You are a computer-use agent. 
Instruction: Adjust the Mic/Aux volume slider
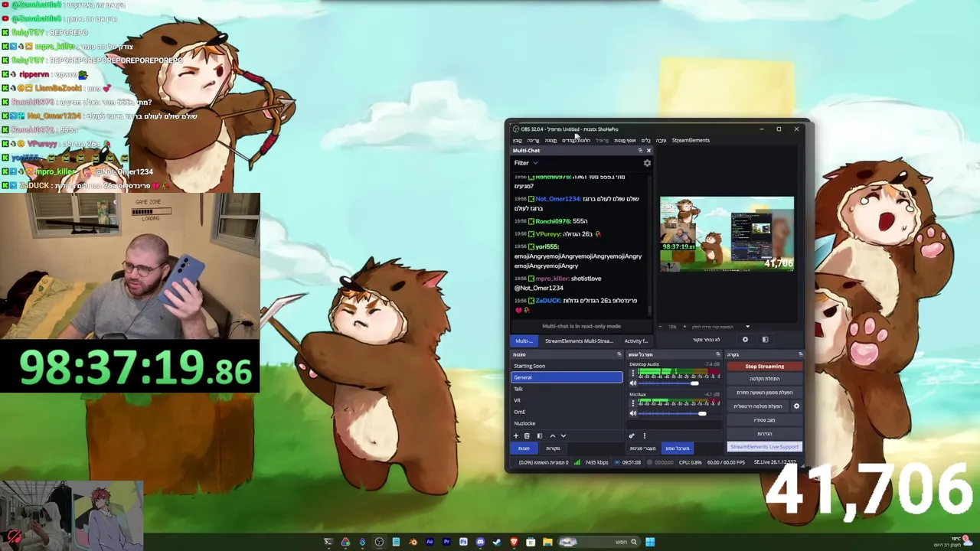pos(678,413)
